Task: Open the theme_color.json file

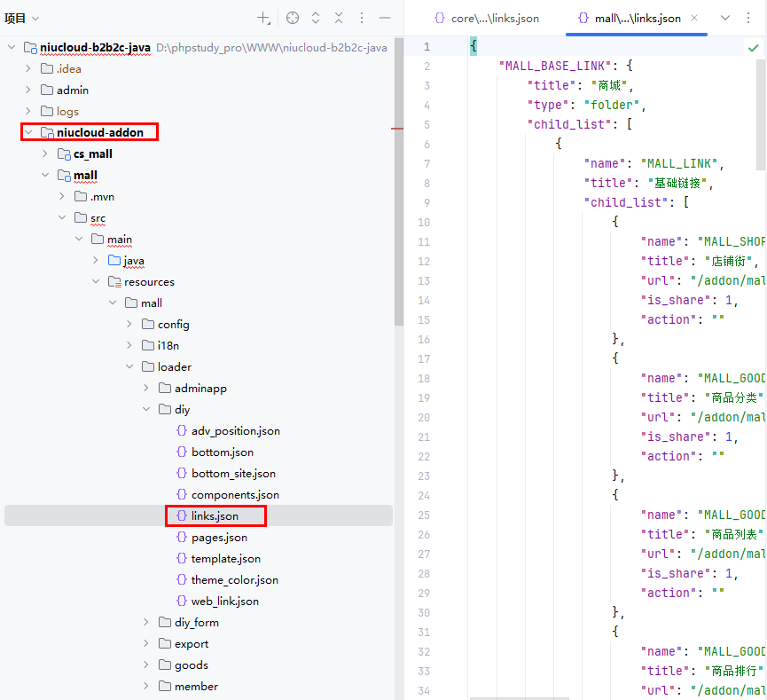Action: tap(234, 579)
